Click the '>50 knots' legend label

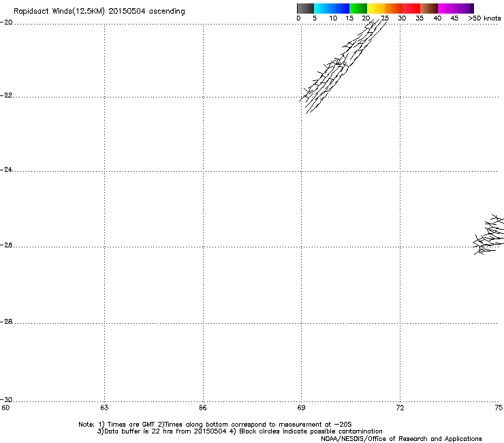coord(484,18)
